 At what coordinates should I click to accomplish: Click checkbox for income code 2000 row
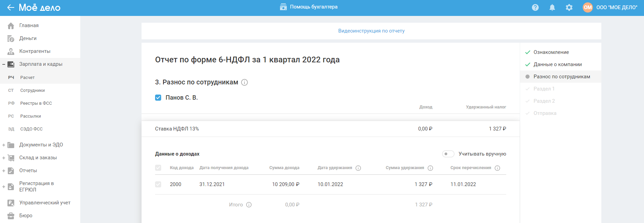(x=158, y=184)
